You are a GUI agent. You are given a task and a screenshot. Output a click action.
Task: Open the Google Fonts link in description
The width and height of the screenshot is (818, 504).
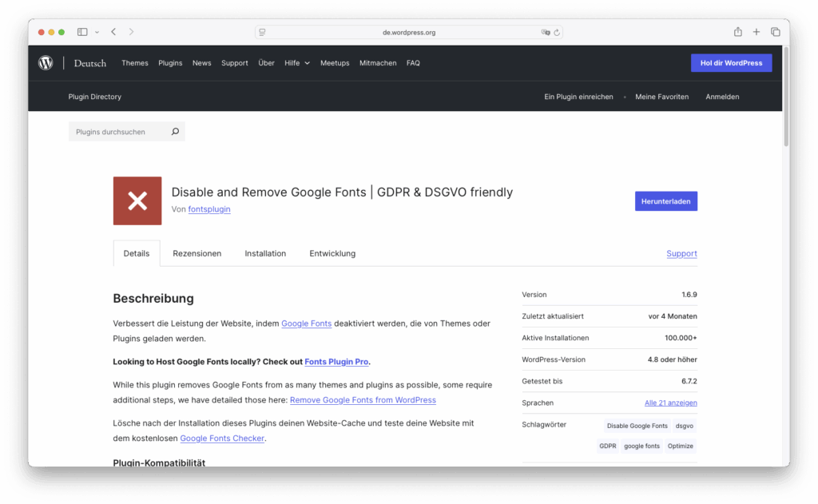coord(306,323)
